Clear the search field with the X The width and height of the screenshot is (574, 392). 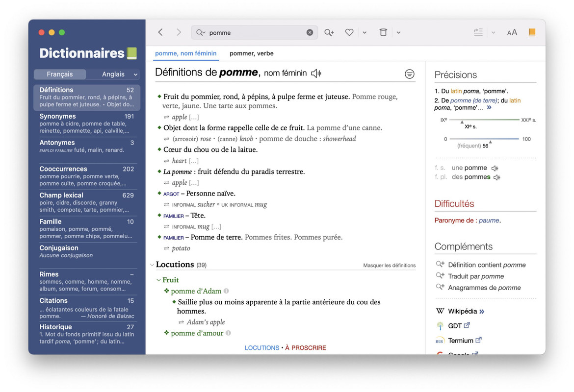click(x=310, y=32)
